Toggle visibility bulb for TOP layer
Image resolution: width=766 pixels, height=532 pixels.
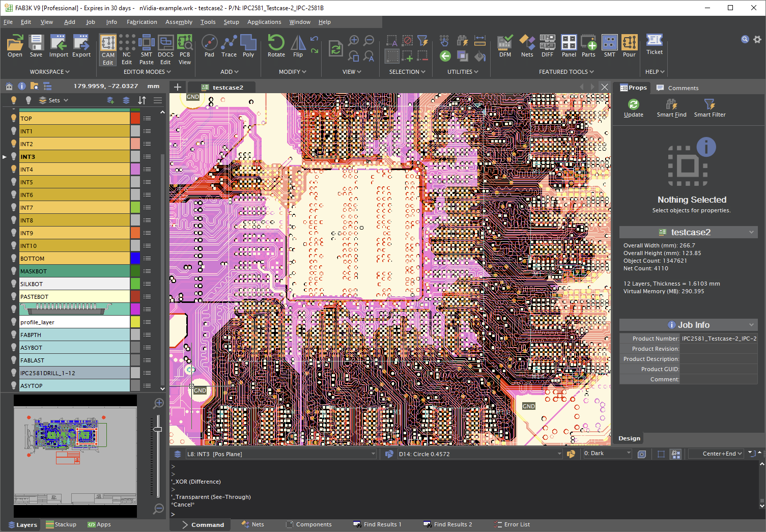point(14,118)
